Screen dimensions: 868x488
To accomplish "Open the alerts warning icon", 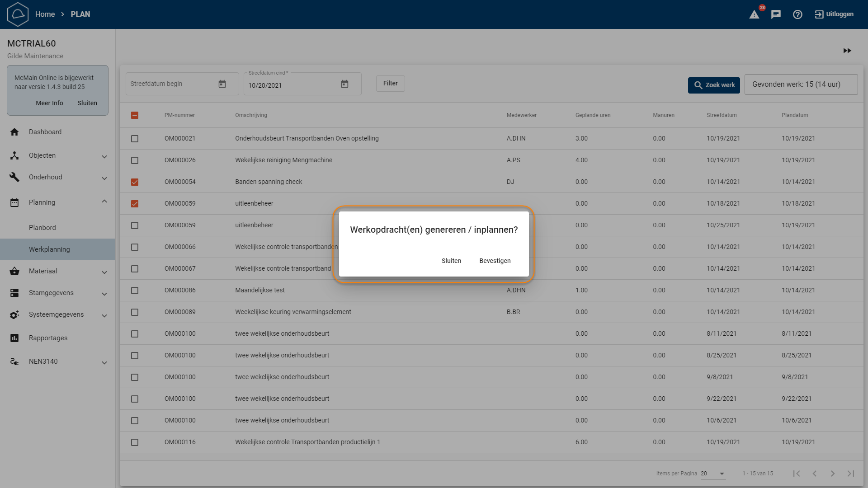I will click(x=754, y=14).
